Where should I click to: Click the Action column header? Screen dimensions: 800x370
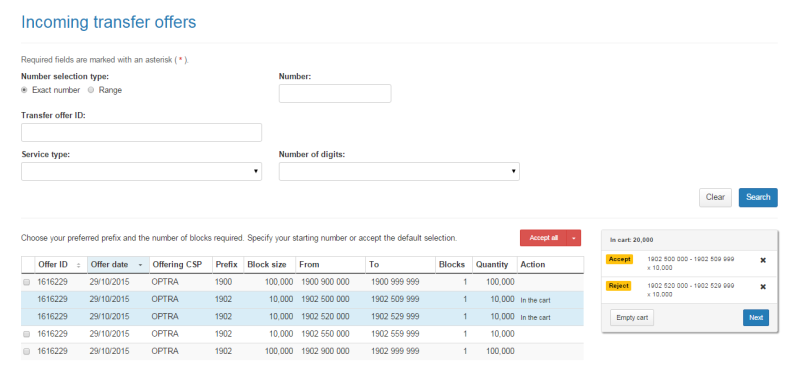coord(551,265)
